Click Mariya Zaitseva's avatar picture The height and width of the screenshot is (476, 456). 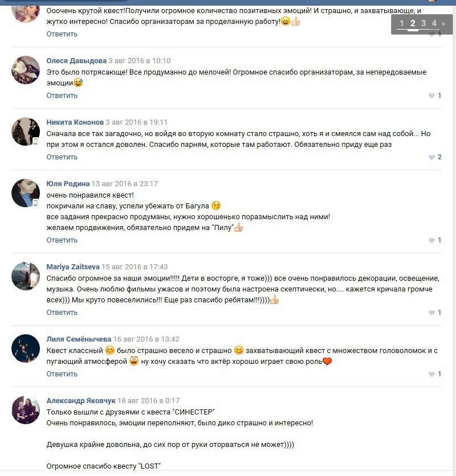point(26,276)
